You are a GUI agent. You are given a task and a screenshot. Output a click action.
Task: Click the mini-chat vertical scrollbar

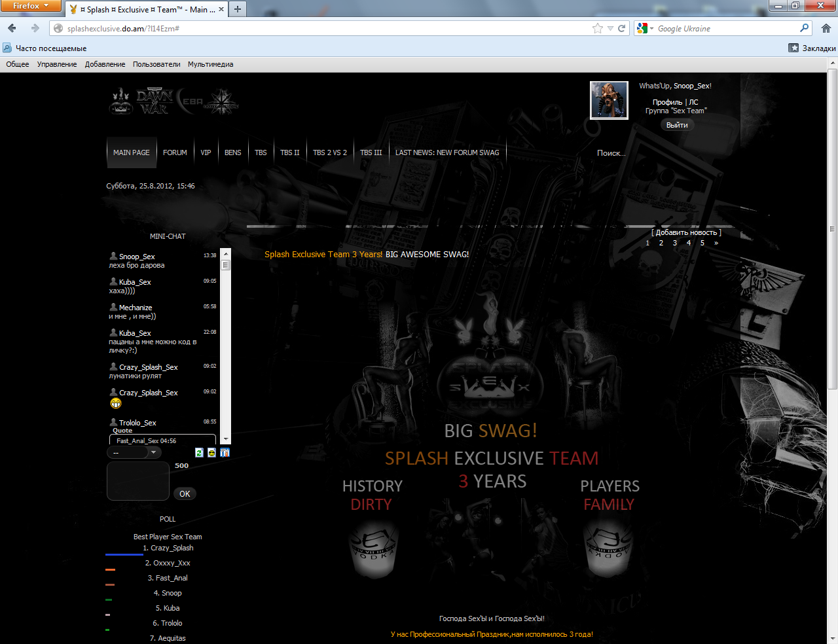click(226, 347)
